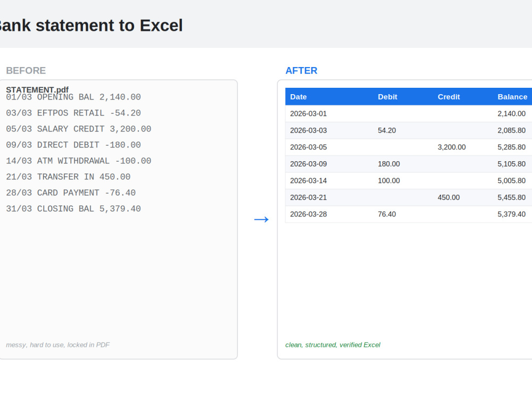The height and width of the screenshot is (399, 532).
Task: Click the 2,140.00 balance cell
Action: coord(512,114)
